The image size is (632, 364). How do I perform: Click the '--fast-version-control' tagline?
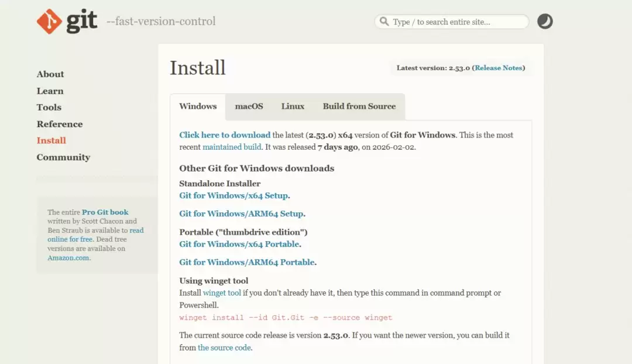click(161, 22)
